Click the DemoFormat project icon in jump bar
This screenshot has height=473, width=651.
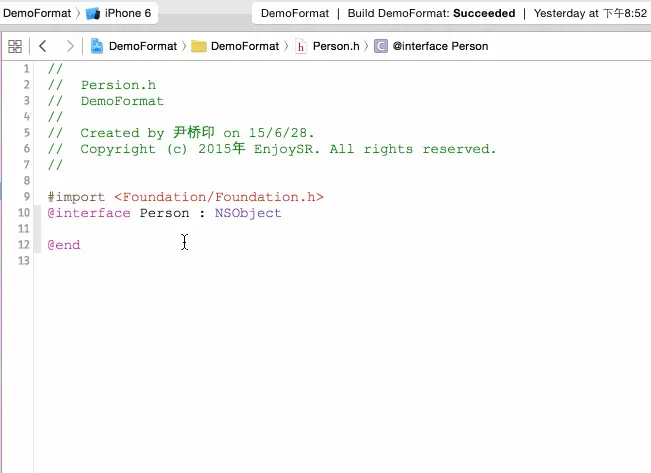[x=97, y=46]
